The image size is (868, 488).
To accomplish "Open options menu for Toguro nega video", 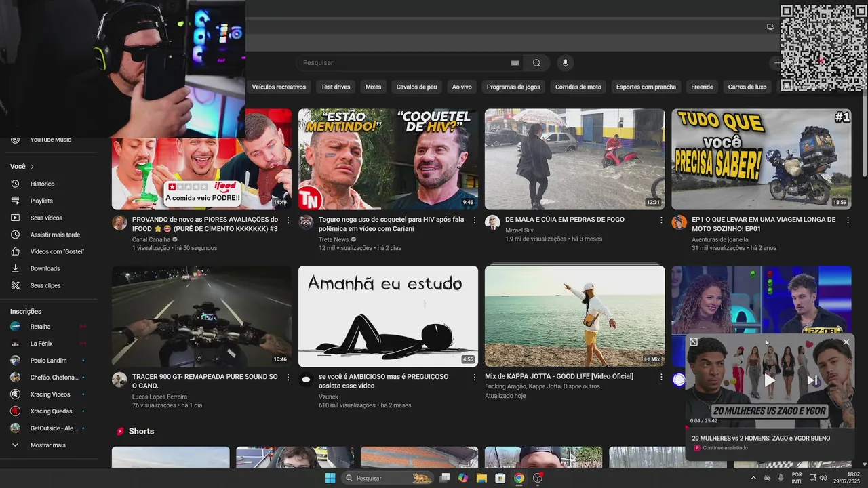I will tap(475, 220).
